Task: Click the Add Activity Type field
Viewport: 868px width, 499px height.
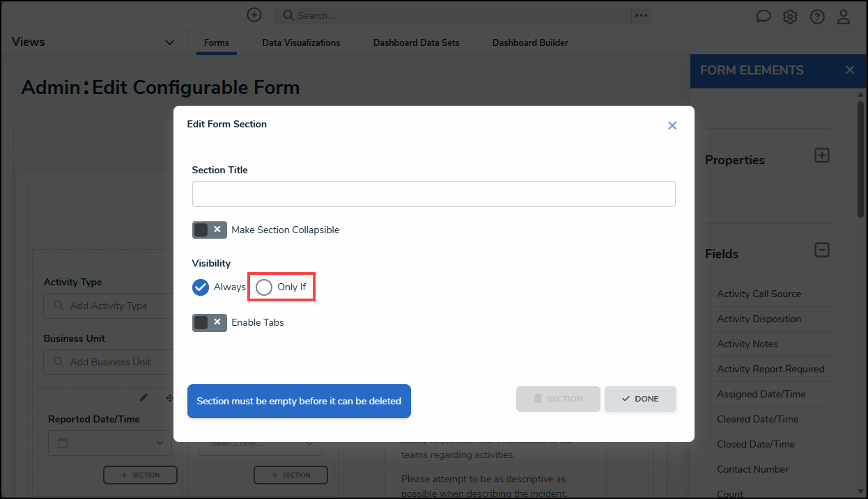Action: point(109,306)
